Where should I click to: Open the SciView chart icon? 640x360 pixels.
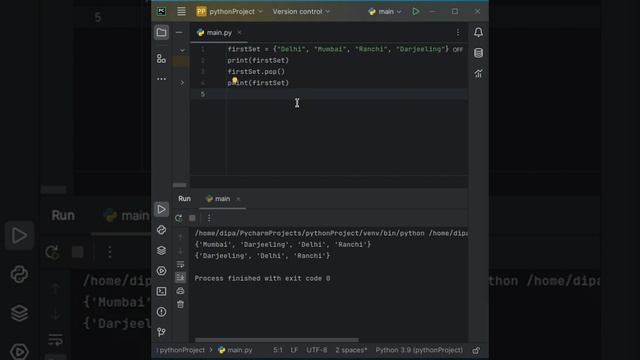point(478,73)
